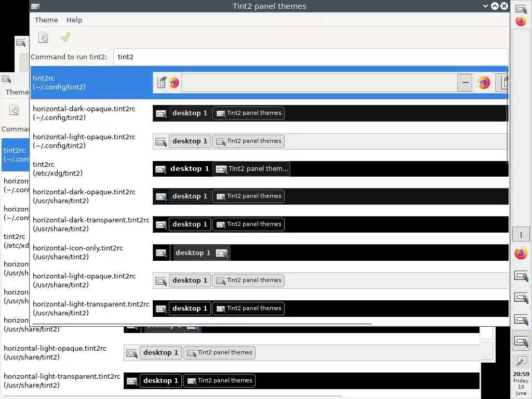Click the preview of horizontal-light-opaque.tint2rc (~/.config/tint2)
The width and height of the screenshot is (532, 399).
point(330,141)
